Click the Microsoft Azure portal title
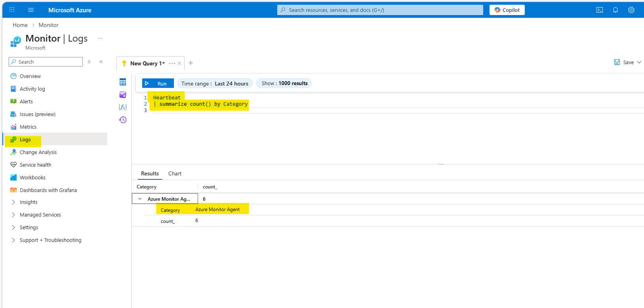Image resolution: width=644 pixels, height=308 pixels. pyautogui.click(x=70, y=10)
